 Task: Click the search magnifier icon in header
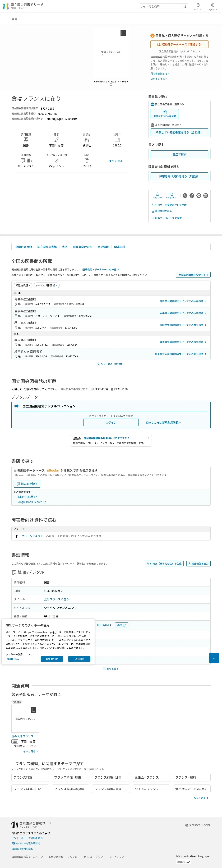point(184,6)
